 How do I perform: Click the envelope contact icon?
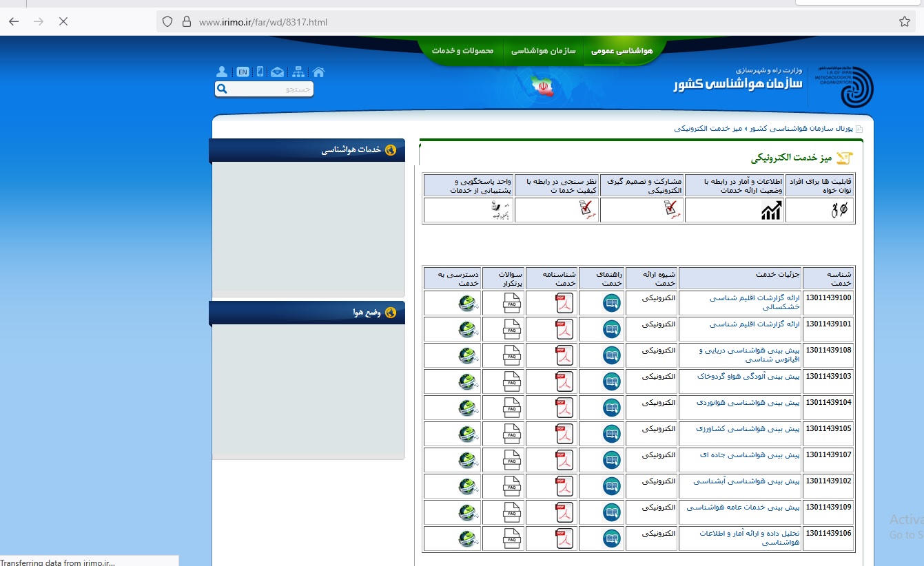click(277, 72)
